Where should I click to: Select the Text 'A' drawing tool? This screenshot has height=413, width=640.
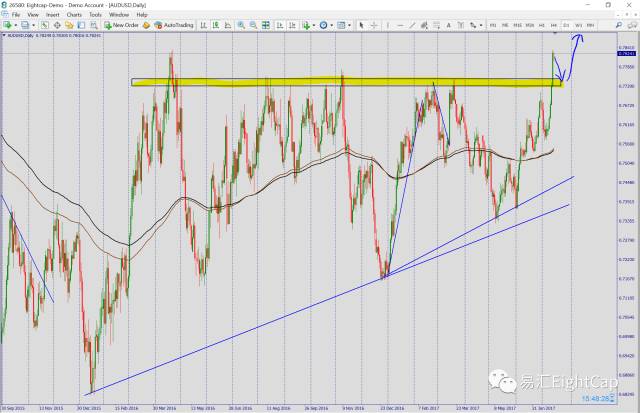click(449, 25)
